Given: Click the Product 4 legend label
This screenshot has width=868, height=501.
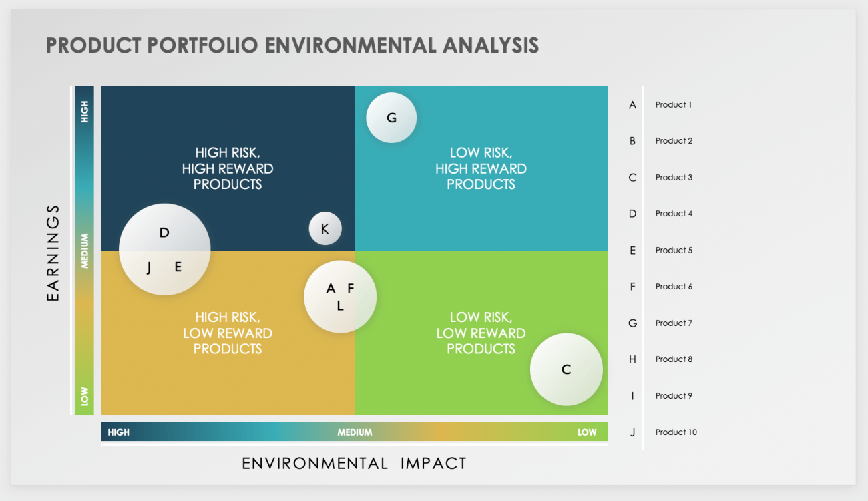Looking at the screenshot, I should (674, 214).
